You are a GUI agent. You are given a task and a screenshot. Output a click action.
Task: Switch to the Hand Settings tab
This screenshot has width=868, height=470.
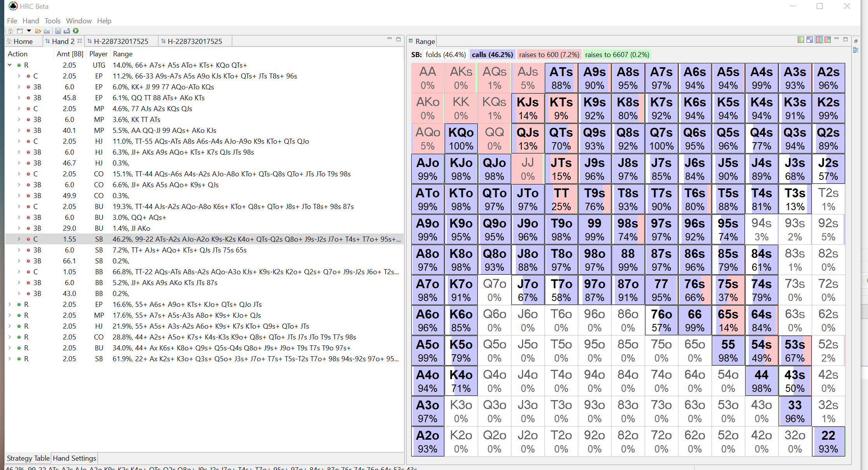(x=74, y=458)
